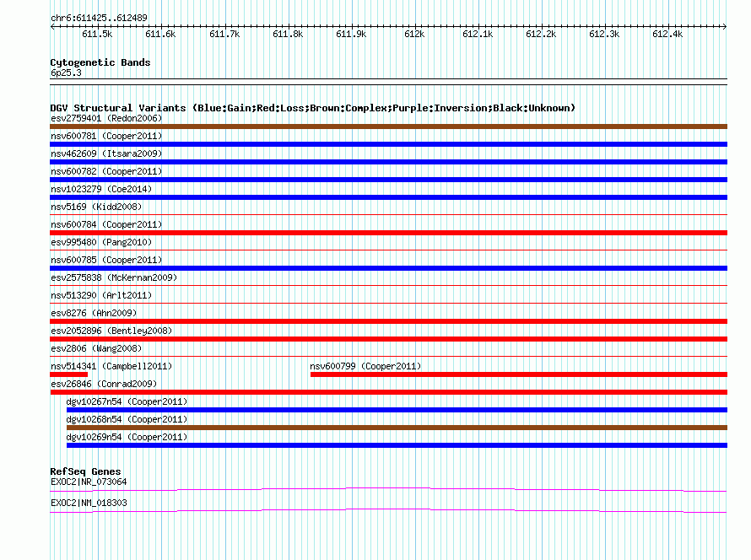Click the blue nsv600782 gain bar
The image size is (751, 560).
[x=388, y=180]
